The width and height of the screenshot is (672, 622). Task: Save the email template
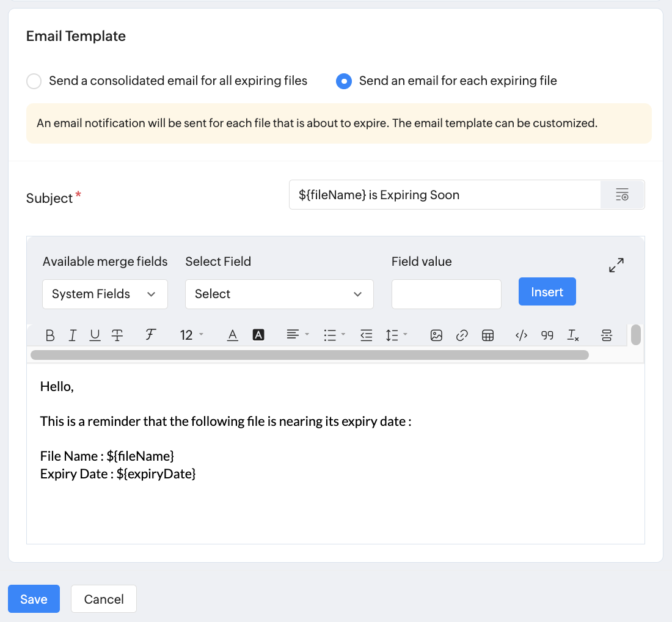34,599
